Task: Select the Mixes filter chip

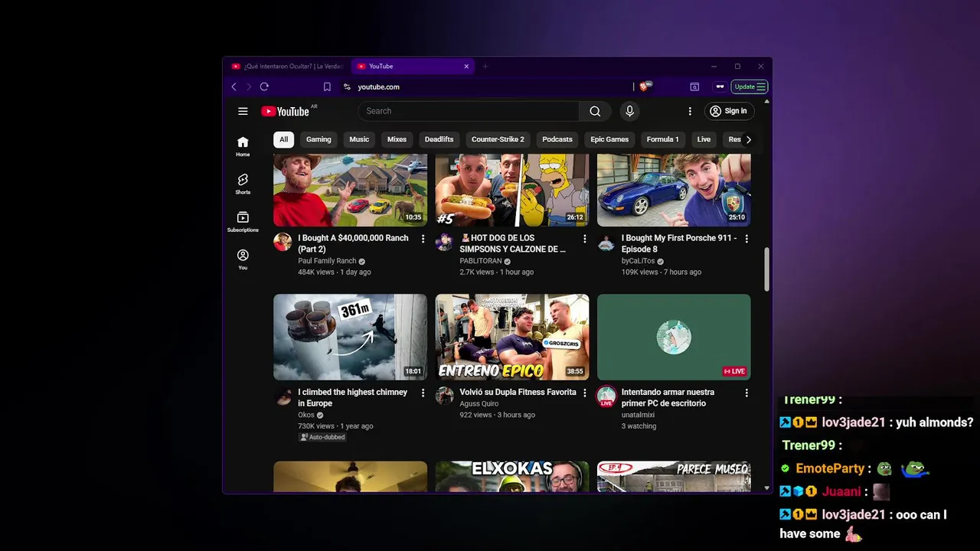Action: (x=397, y=139)
